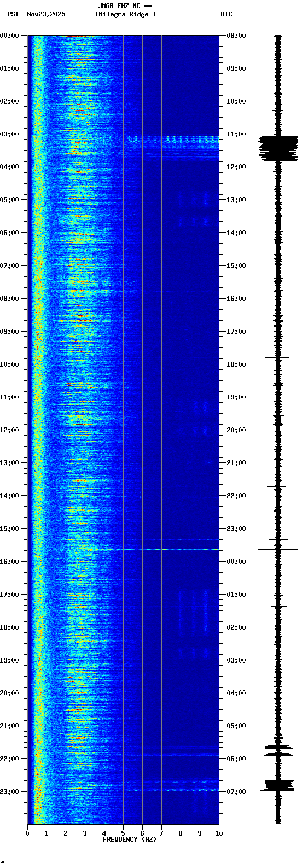Click the '10' tick on frequency axis

point(219,833)
